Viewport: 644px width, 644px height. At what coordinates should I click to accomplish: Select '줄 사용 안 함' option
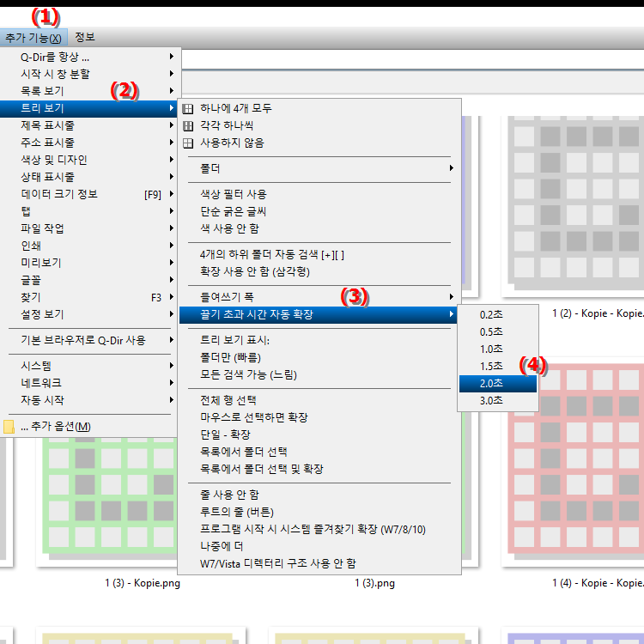tap(319, 495)
